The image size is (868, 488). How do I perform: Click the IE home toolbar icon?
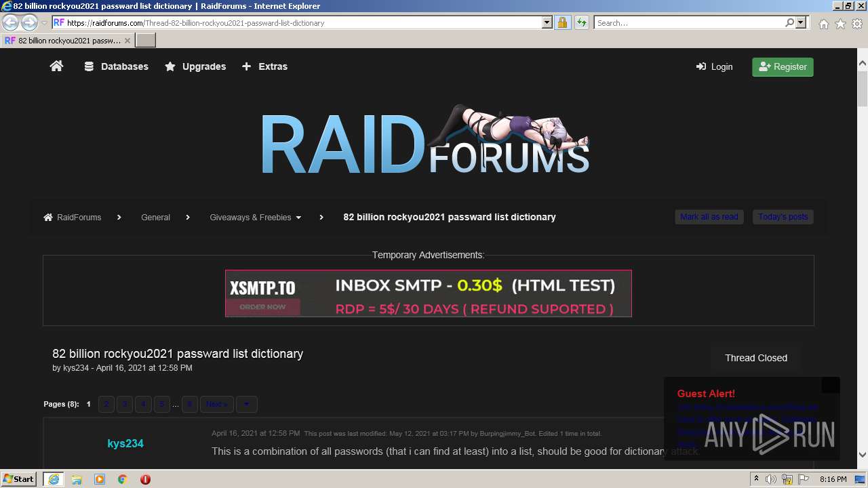pyautogui.click(x=823, y=24)
